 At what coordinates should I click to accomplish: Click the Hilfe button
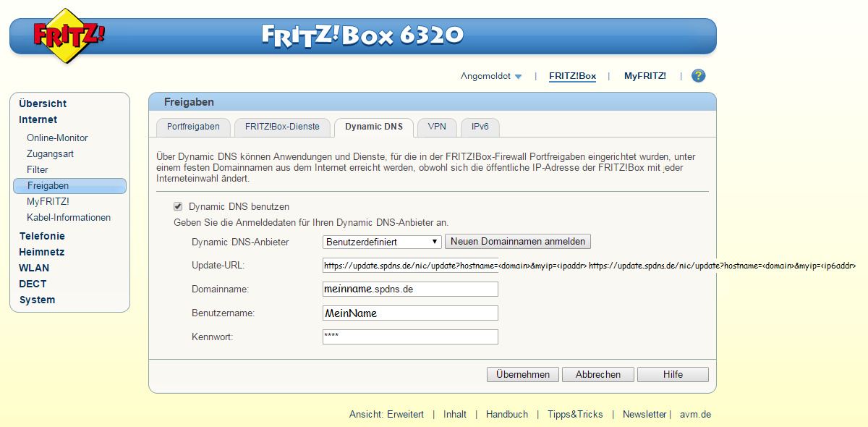[673, 374]
